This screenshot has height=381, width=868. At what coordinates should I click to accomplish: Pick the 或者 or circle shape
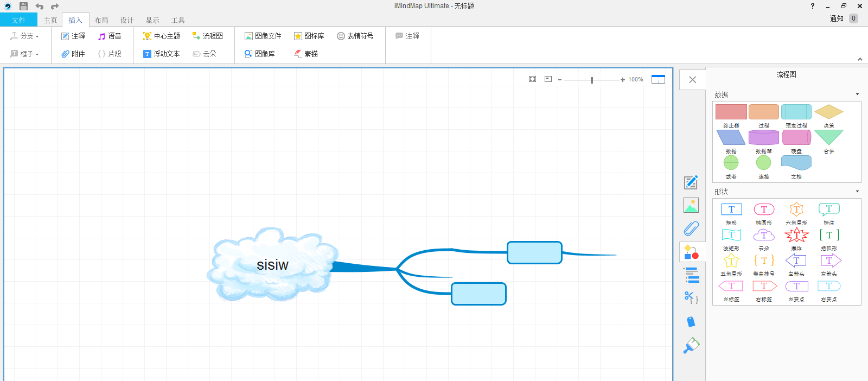[x=731, y=162]
